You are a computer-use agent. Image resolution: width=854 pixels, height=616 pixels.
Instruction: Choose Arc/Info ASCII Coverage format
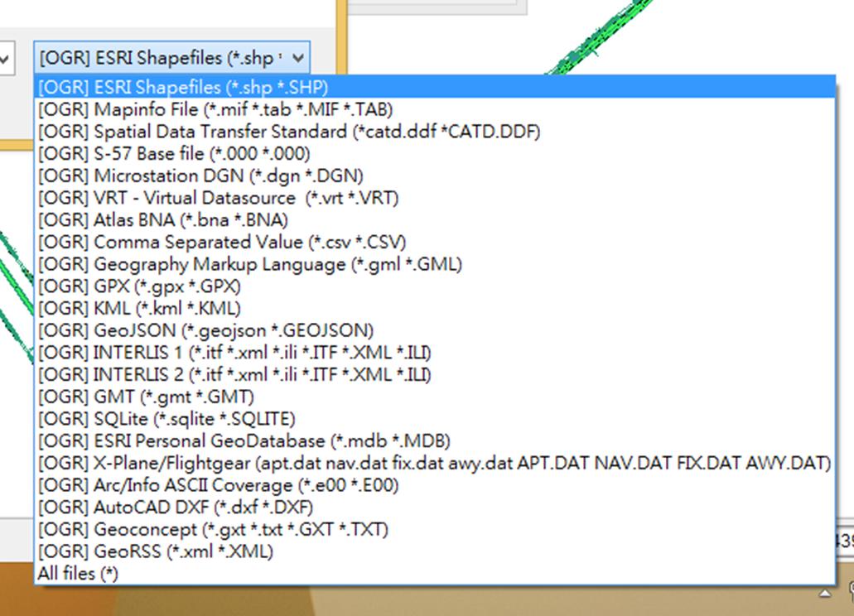coord(435,485)
